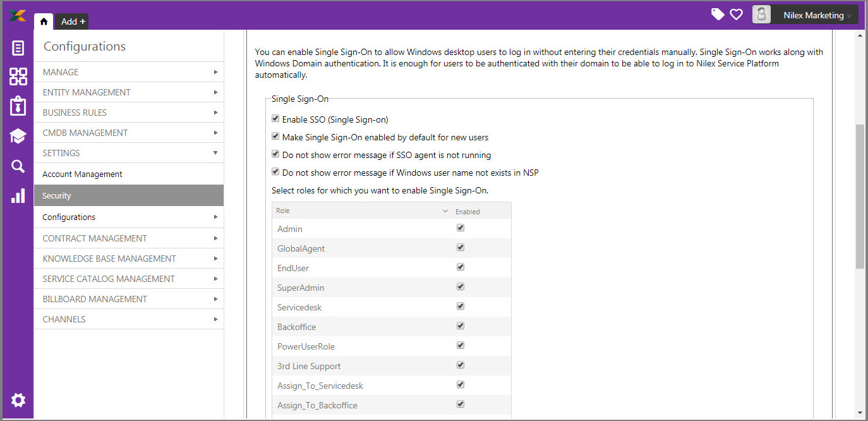Screen dimensions: 868x421
Task: Open the document list sidebar icon
Action: coord(18,48)
